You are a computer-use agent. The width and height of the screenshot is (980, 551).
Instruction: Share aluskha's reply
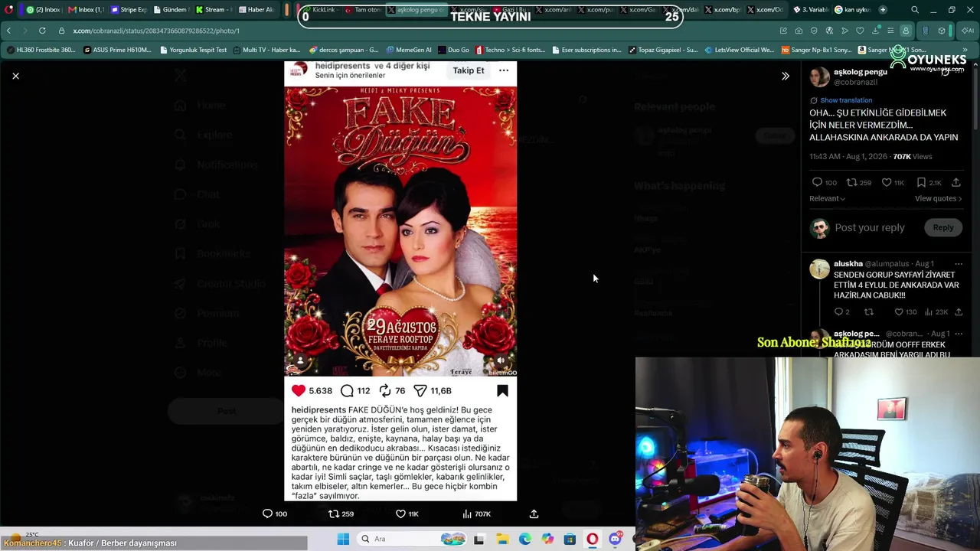tap(959, 312)
